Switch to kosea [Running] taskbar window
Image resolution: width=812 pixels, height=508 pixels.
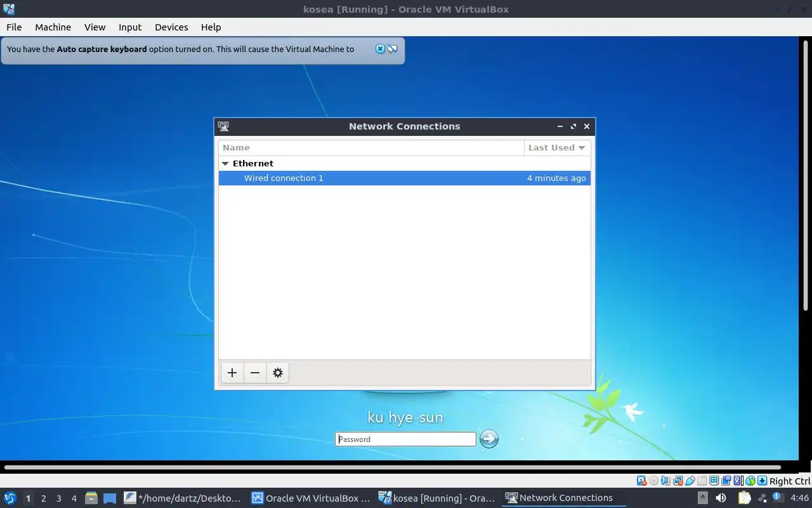click(x=438, y=498)
